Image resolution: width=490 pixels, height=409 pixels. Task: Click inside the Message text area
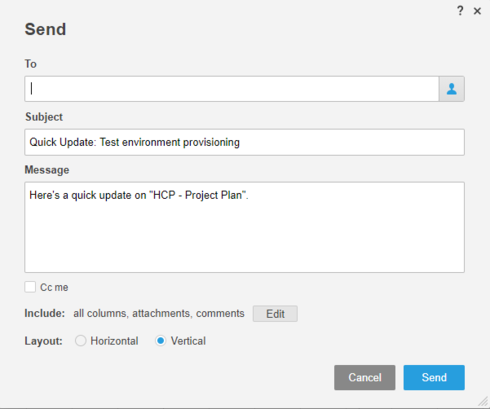click(x=244, y=227)
